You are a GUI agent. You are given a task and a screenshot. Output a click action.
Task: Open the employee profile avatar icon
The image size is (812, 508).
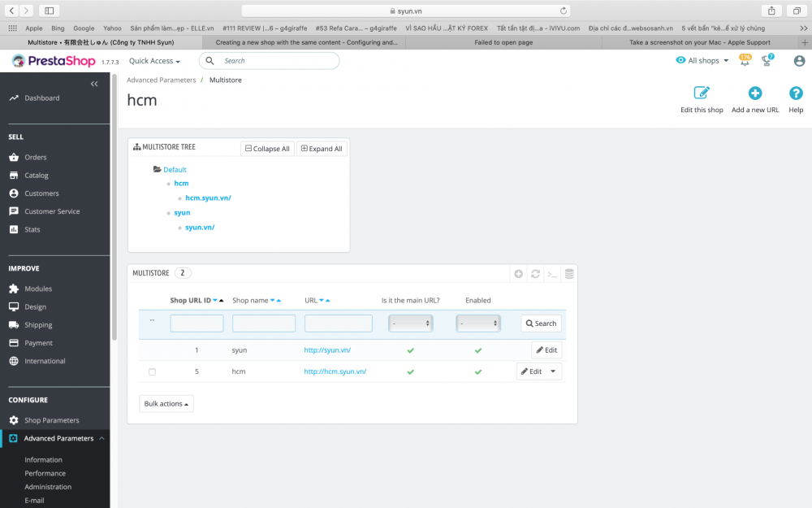(x=799, y=61)
